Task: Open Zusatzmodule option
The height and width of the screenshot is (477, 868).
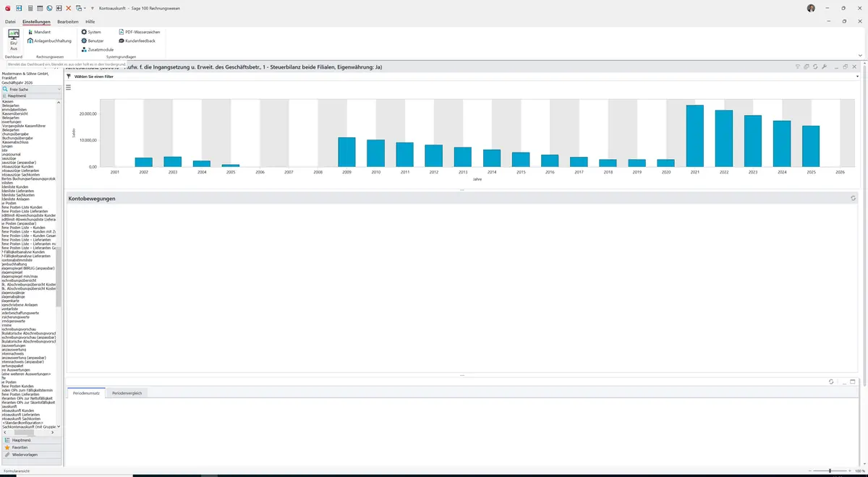Action: point(98,50)
